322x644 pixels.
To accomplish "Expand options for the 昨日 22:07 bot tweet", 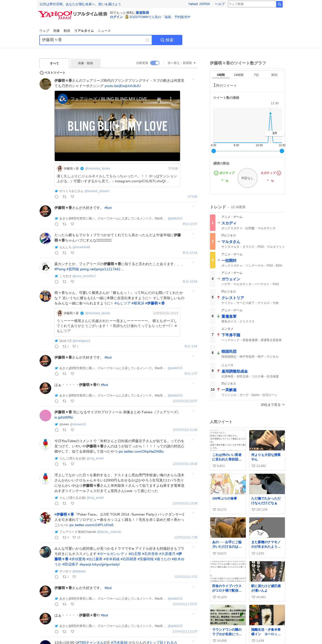I will [x=193, y=207].
